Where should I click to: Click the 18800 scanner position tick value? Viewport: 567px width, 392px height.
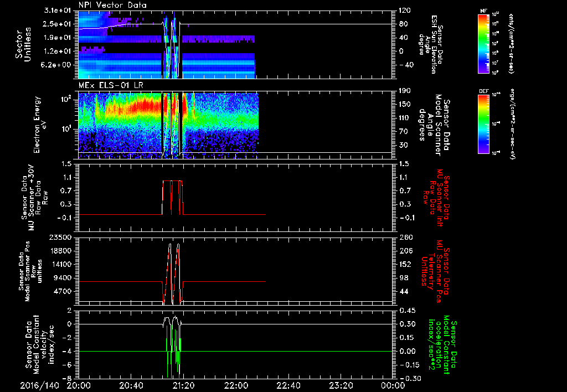click(x=61, y=251)
